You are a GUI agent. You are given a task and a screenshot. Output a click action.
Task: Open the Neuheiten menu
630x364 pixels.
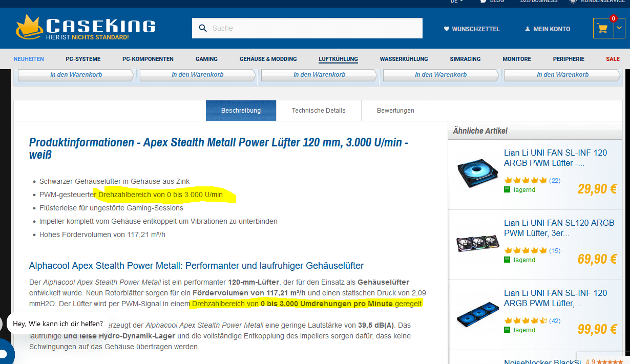[x=29, y=59]
